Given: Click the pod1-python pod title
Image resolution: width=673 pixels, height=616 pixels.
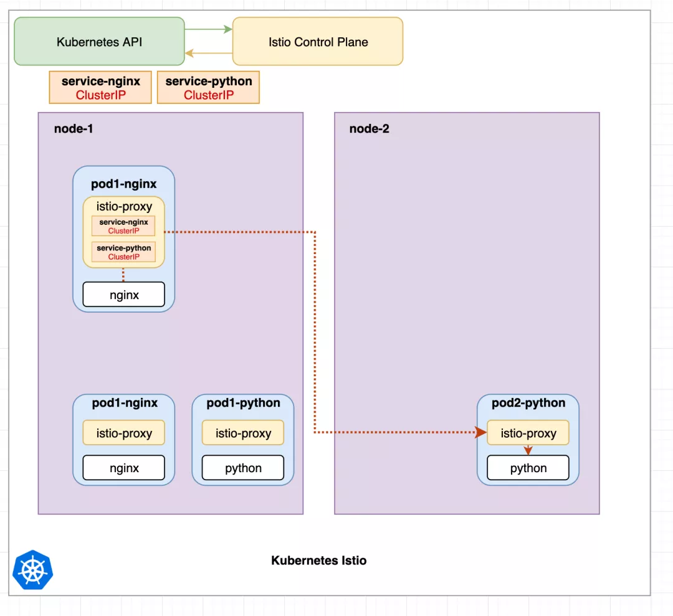Looking at the screenshot, I should [x=244, y=403].
